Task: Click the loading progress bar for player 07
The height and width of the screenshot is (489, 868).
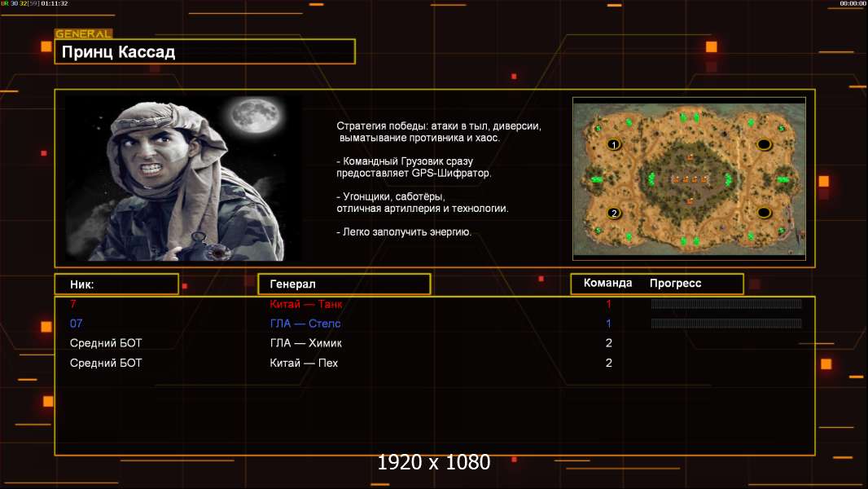Action: 726,324
